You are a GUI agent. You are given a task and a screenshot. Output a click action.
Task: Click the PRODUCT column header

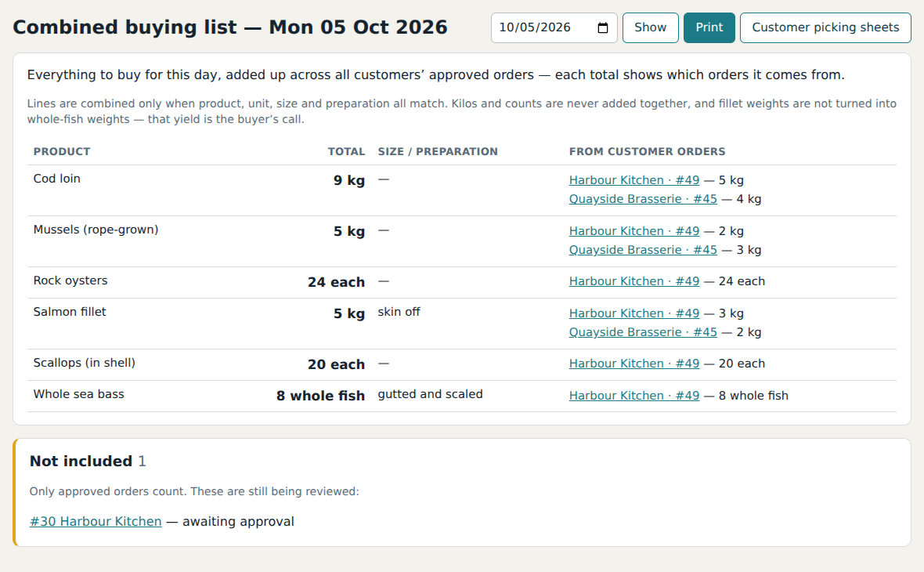62,151
